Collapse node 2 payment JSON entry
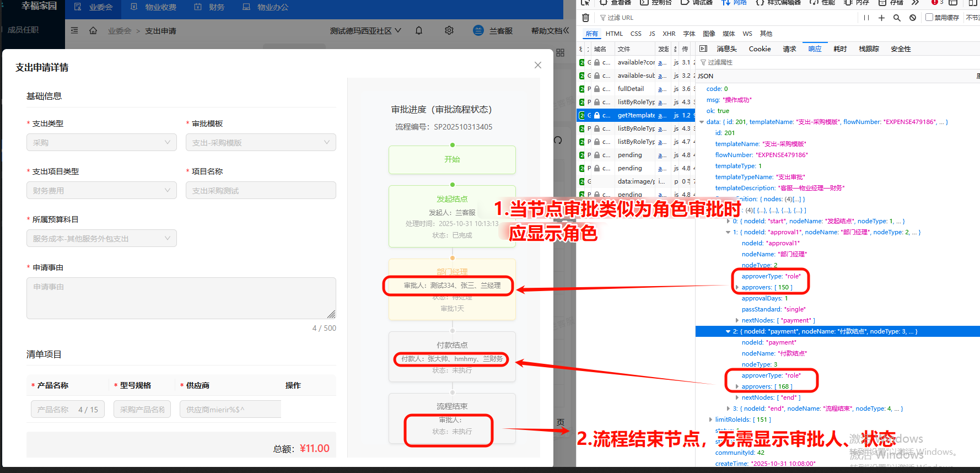This screenshot has height=473, width=980. [728, 331]
